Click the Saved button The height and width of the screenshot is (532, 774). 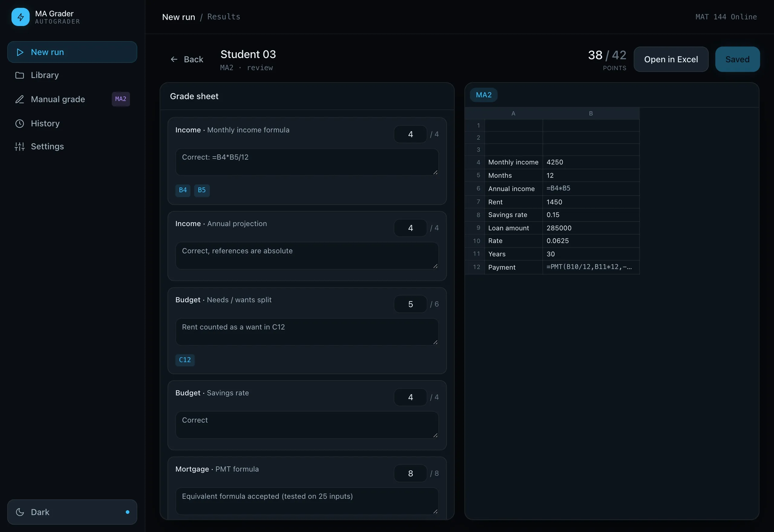tap(737, 59)
